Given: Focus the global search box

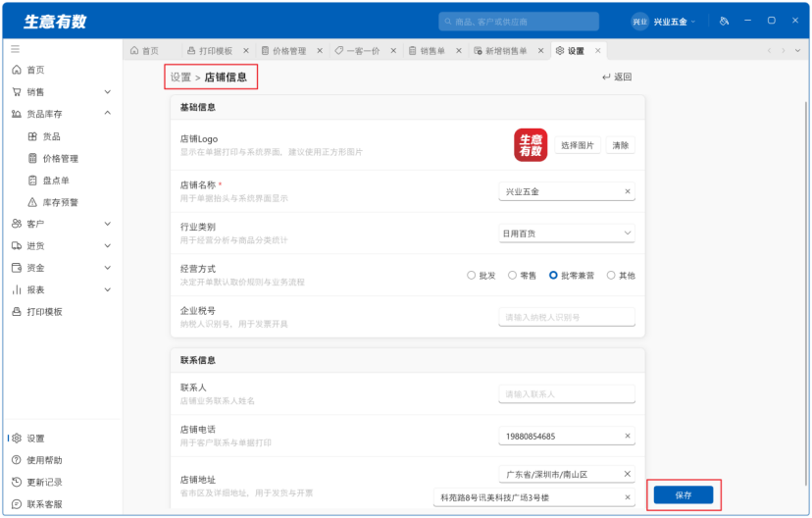Looking at the screenshot, I should point(519,22).
